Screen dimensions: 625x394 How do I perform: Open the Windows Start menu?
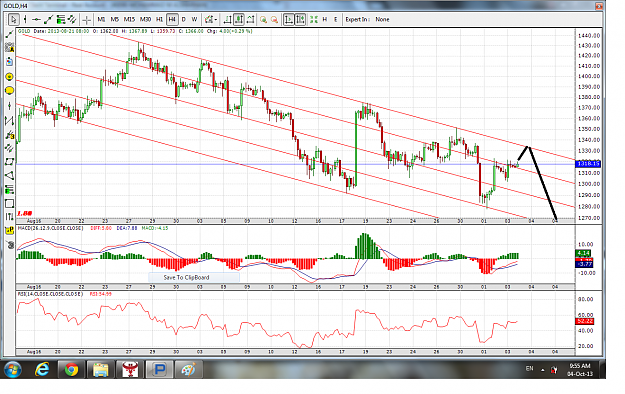coord(13,370)
